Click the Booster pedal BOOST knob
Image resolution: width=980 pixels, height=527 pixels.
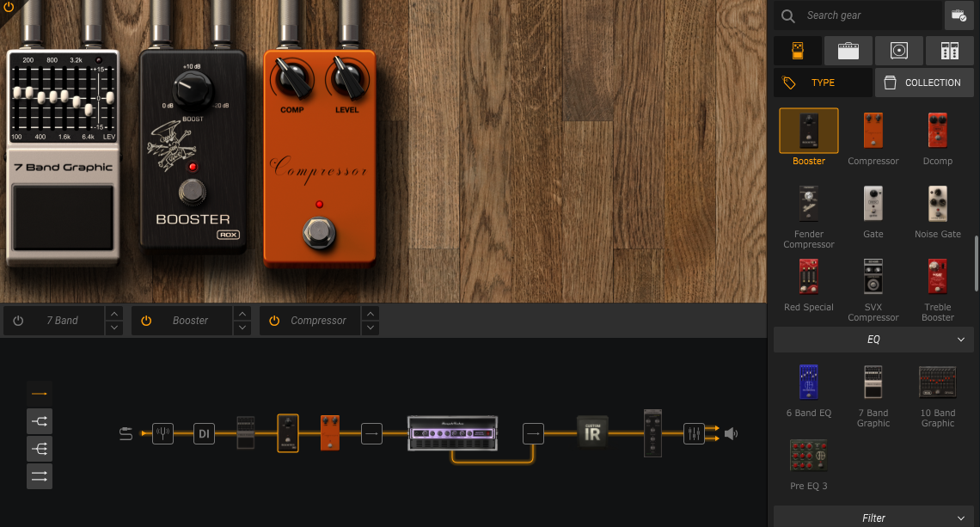click(193, 90)
